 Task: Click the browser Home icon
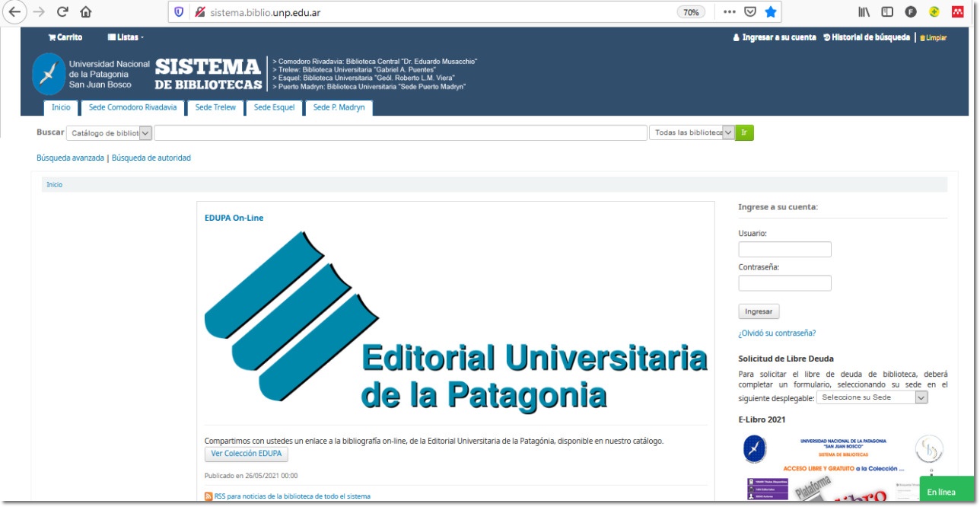coord(85,12)
